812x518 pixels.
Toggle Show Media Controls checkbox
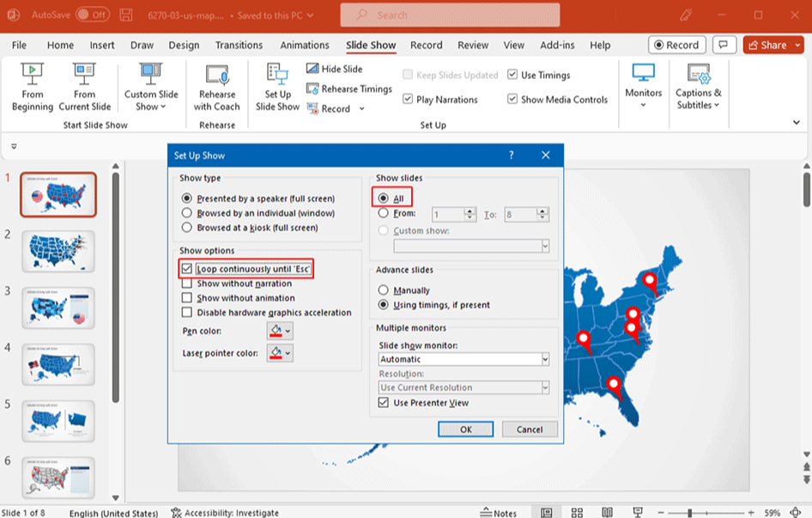pyautogui.click(x=512, y=99)
